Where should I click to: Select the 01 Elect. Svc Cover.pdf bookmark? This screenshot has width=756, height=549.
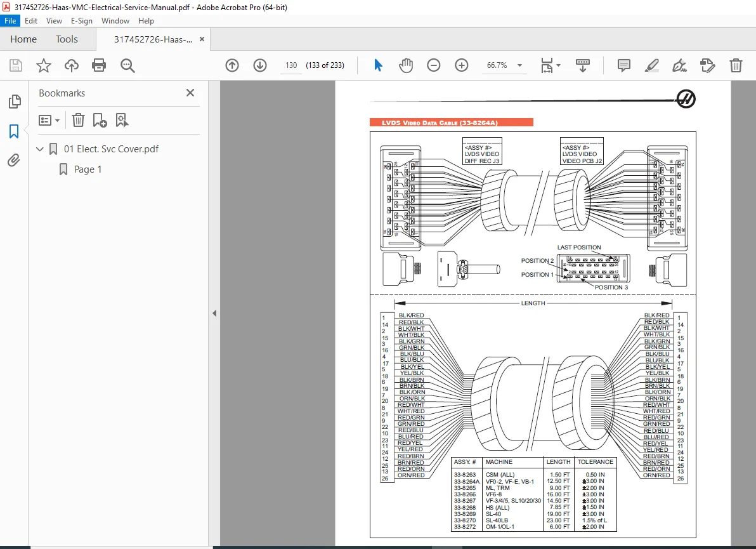point(112,149)
